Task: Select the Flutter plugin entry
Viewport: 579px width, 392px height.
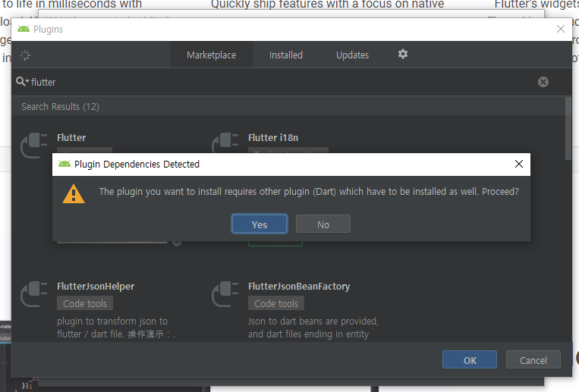Action: 71,138
